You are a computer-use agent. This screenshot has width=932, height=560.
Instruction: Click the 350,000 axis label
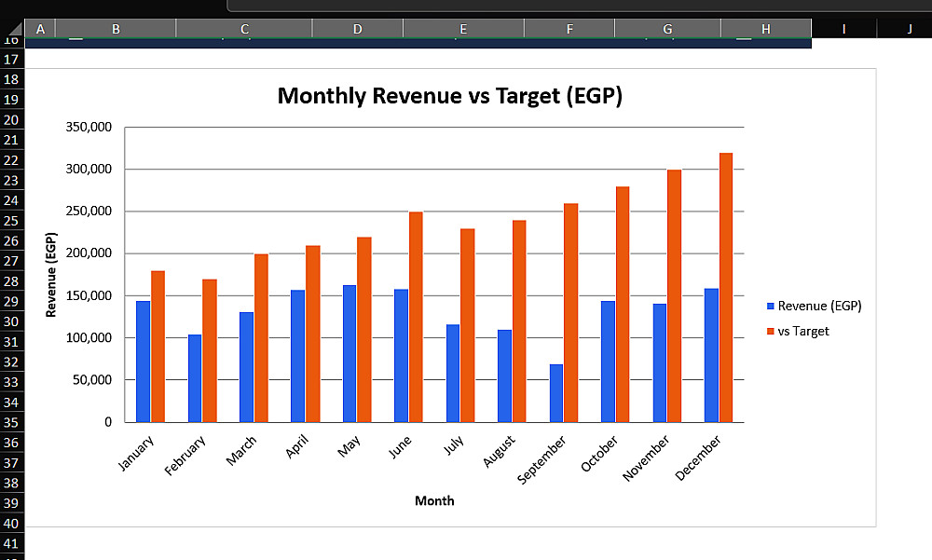click(89, 127)
